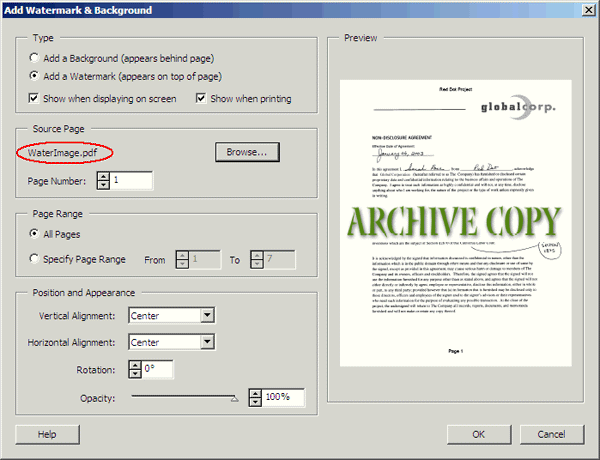600x460 pixels.
Task: Click the Opacity percentage stepper arrows
Action: (x=255, y=398)
